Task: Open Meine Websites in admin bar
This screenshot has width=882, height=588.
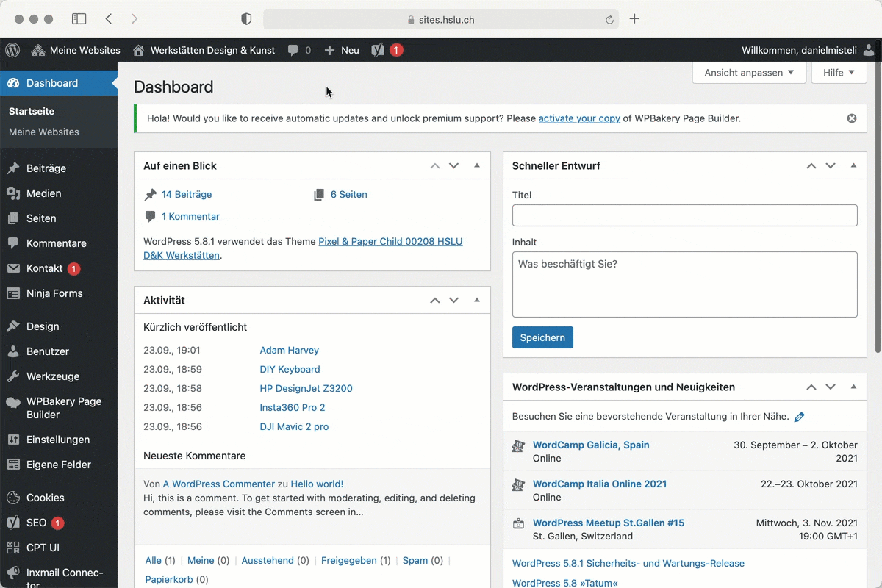Action: click(x=76, y=50)
